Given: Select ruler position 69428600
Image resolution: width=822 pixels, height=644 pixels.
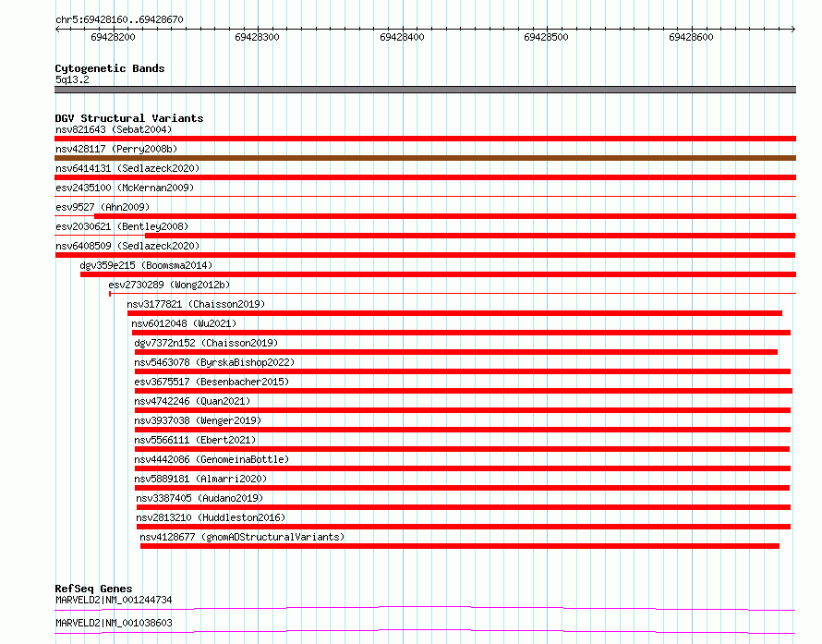Looking at the screenshot, I should pos(691,37).
